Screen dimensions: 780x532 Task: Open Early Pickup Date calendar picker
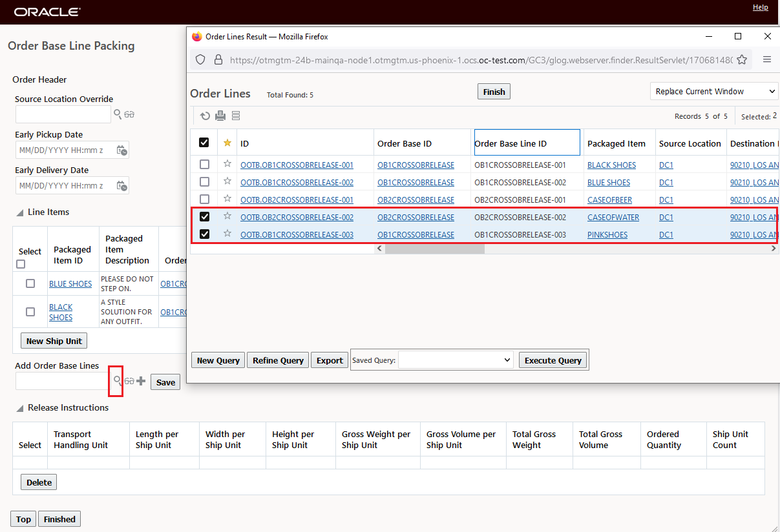pos(121,150)
